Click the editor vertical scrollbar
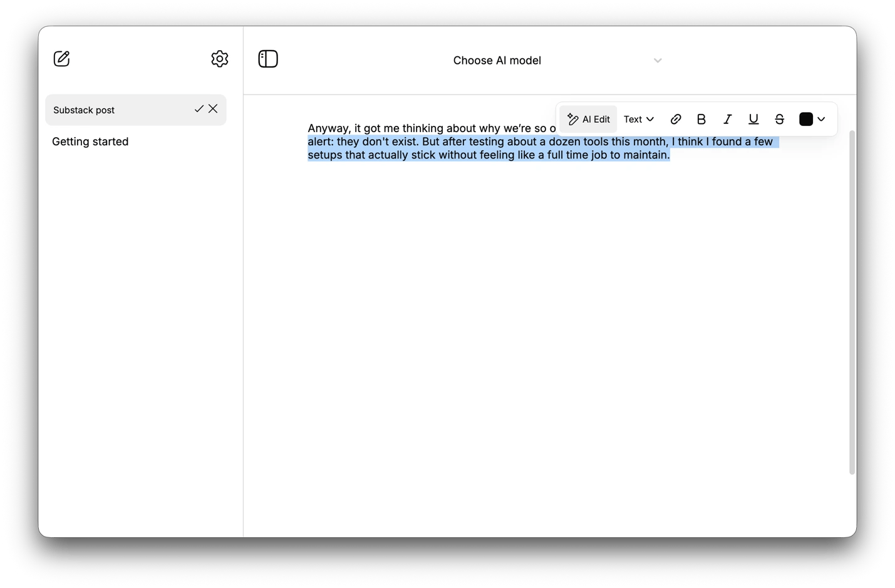Screen dimensions: 895x588 852,302
